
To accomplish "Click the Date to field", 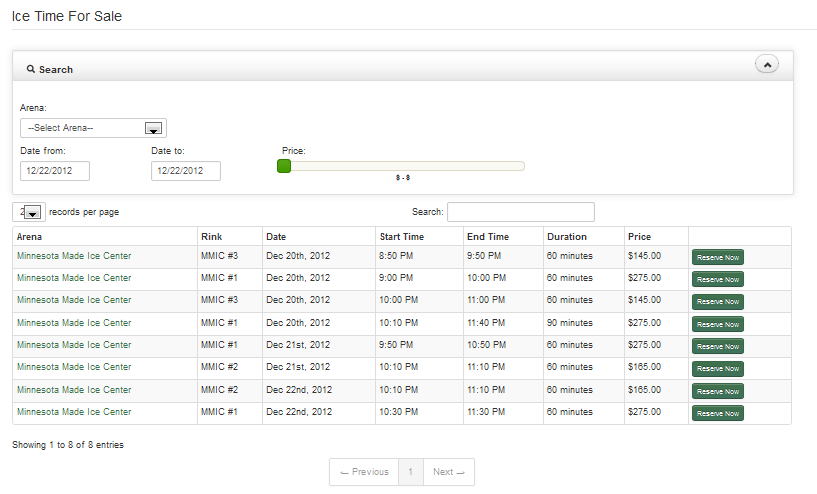I will tap(185, 171).
